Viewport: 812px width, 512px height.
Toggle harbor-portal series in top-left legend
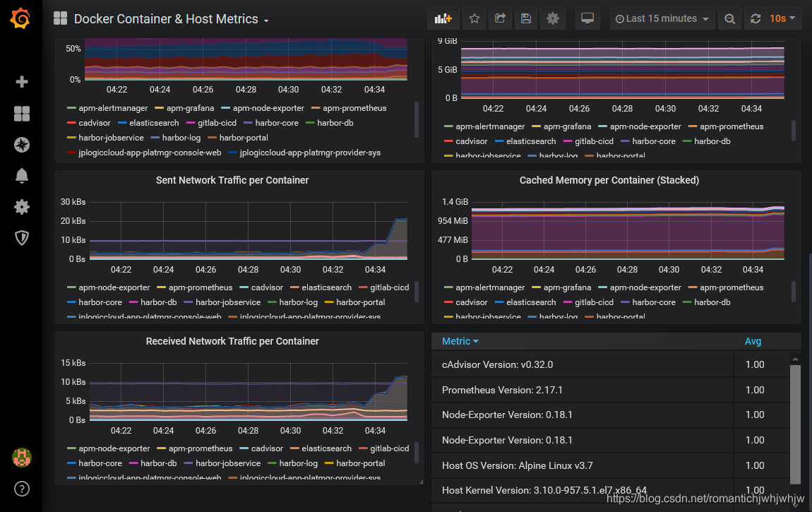click(244, 138)
